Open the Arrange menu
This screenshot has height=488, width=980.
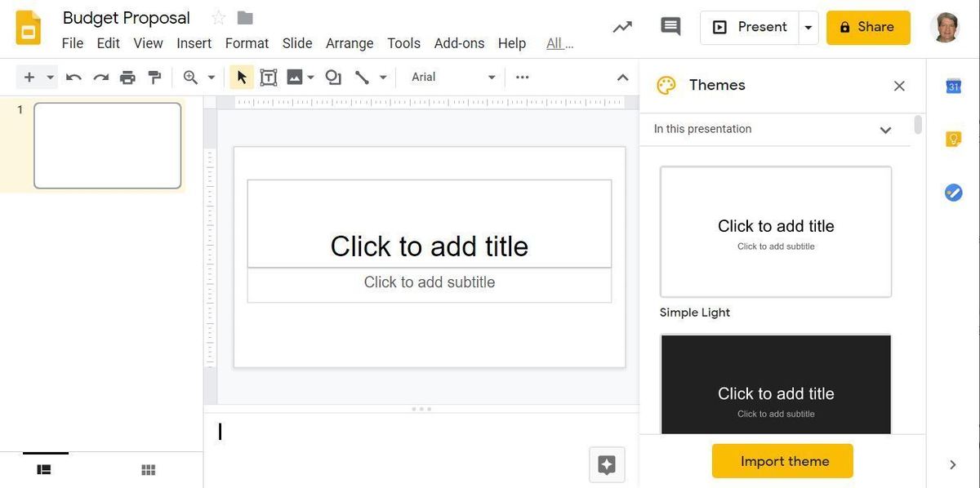349,43
